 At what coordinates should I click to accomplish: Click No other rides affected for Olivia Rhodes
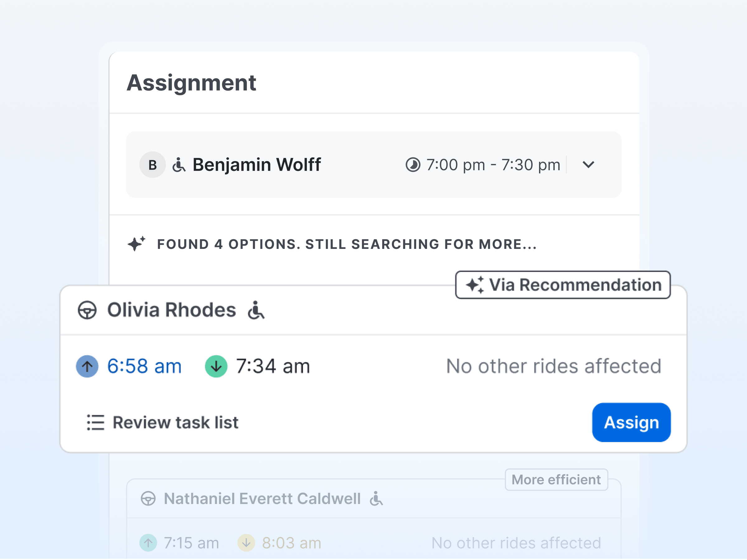coord(554,366)
